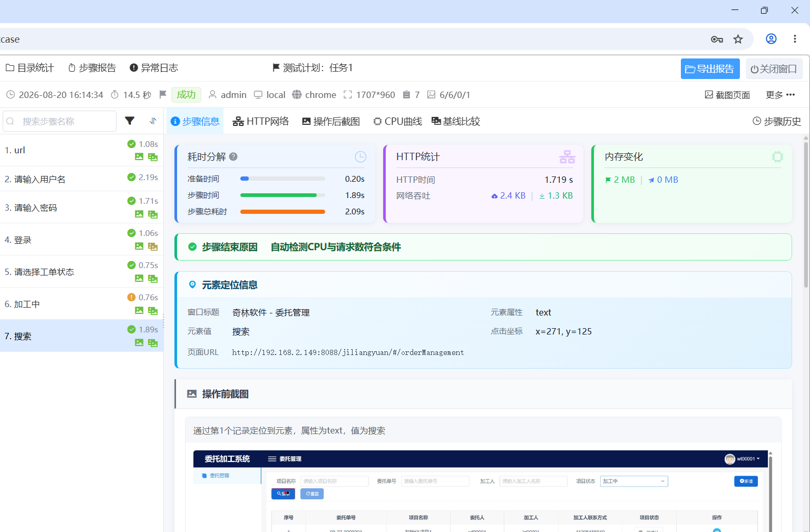
Task: Click screenshot icon of step 7. 搜索
Action: click(x=139, y=342)
